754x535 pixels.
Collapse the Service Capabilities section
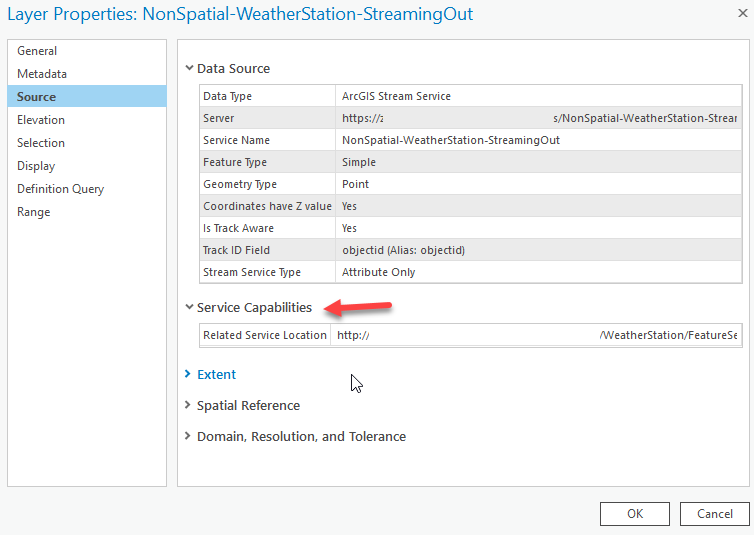189,308
